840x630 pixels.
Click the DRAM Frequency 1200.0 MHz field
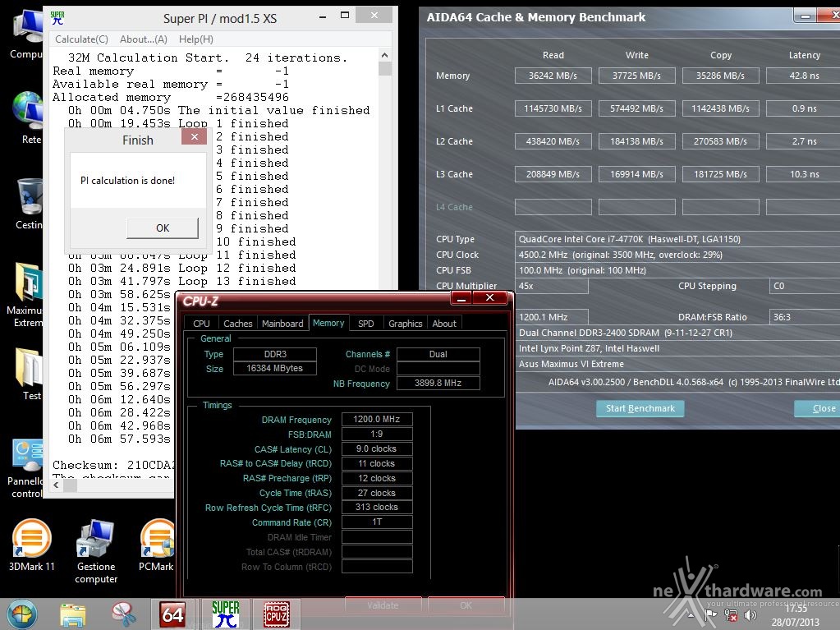click(x=377, y=419)
